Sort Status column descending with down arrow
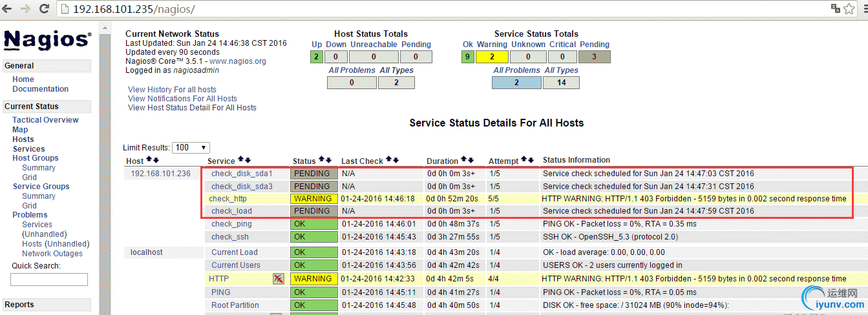The image size is (868, 315). click(328, 160)
